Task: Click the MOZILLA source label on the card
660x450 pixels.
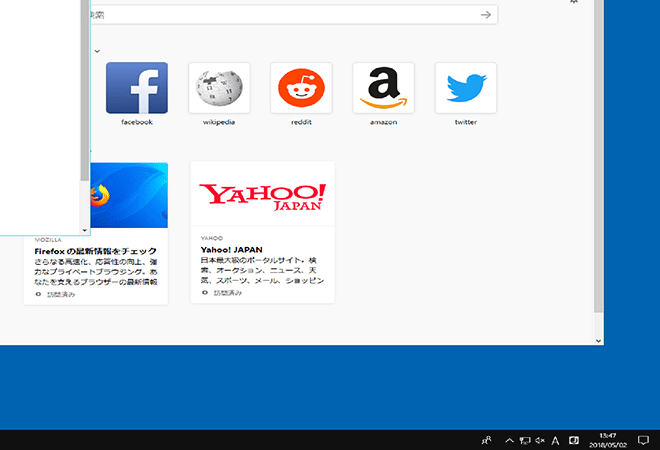Action: (48, 240)
